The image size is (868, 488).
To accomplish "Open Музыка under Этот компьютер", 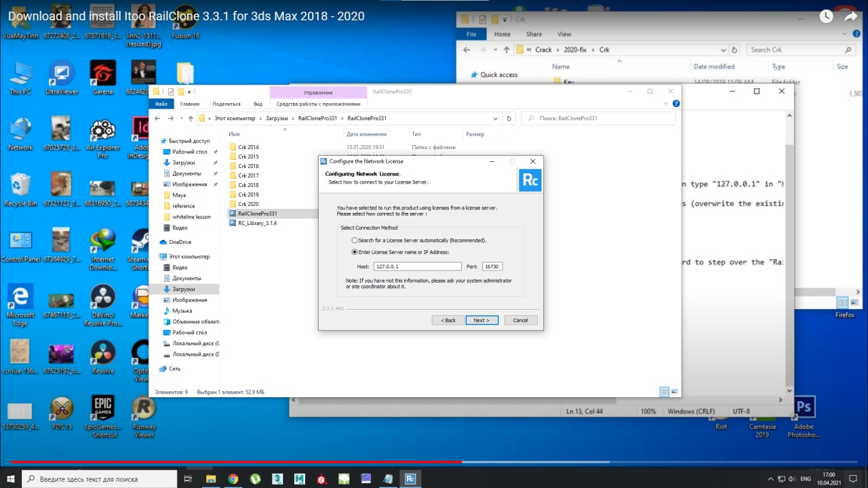I will [x=182, y=311].
